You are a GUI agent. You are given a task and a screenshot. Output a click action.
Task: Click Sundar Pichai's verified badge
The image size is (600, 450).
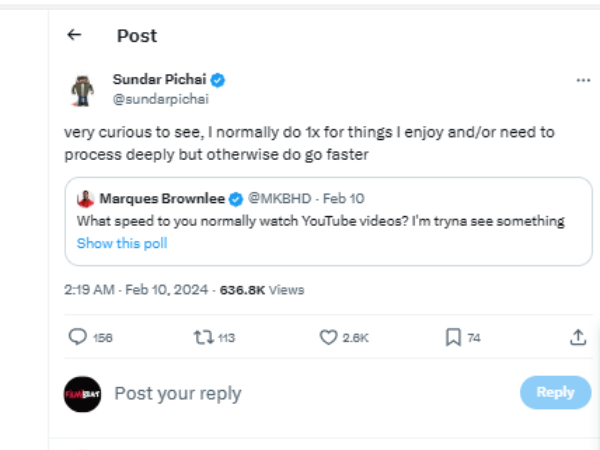point(216,80)
